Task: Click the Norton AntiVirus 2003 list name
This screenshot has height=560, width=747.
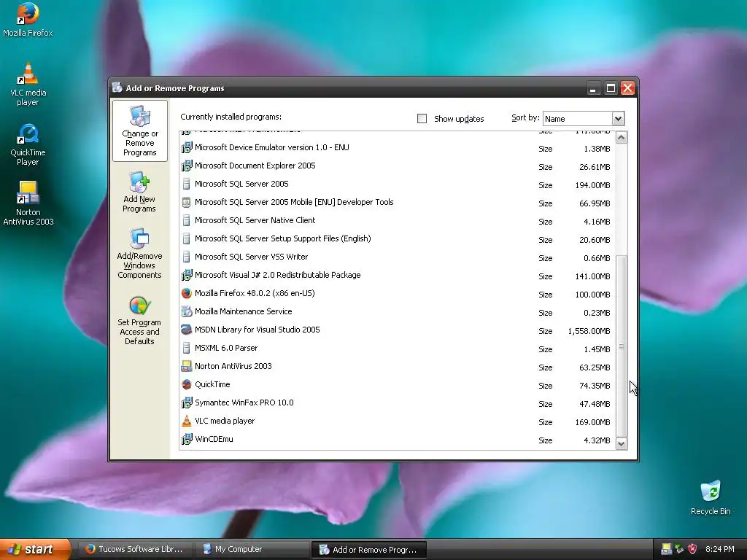Action: click(x=233, y=366)
